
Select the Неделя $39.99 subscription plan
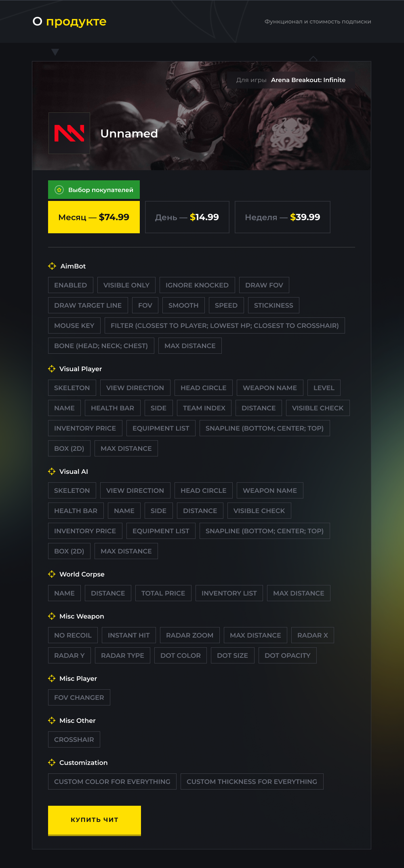[282, 217]
